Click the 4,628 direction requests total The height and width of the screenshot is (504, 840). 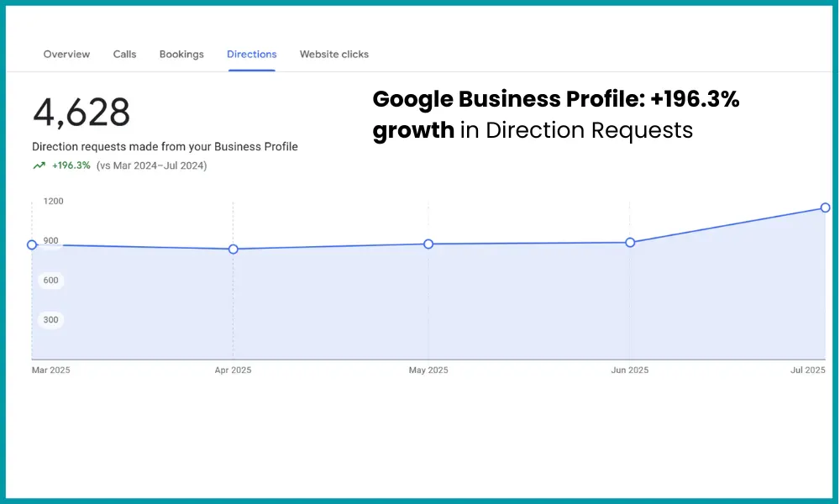(x=81, y=113)
